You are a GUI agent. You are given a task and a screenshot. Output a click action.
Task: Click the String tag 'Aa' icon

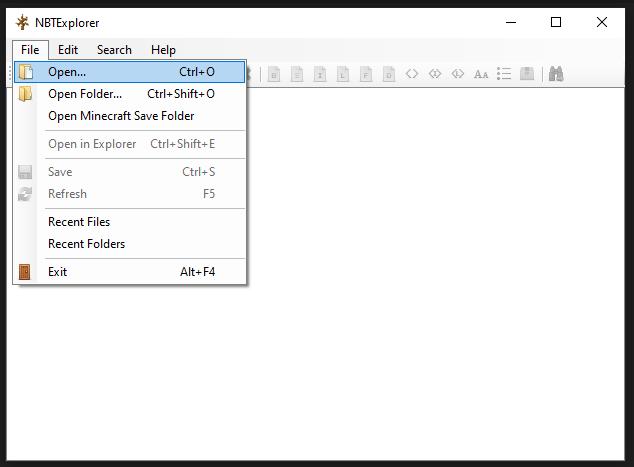[x=481, y=73]
